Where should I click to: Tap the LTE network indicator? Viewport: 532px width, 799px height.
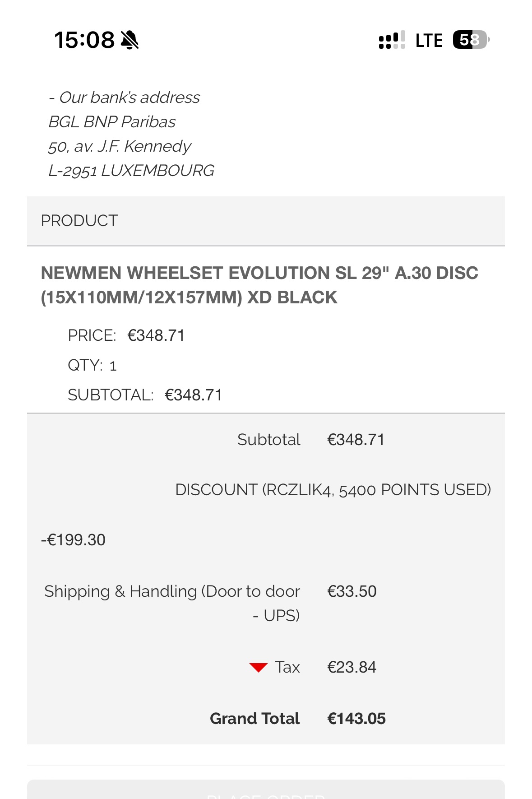click(429, 41)
